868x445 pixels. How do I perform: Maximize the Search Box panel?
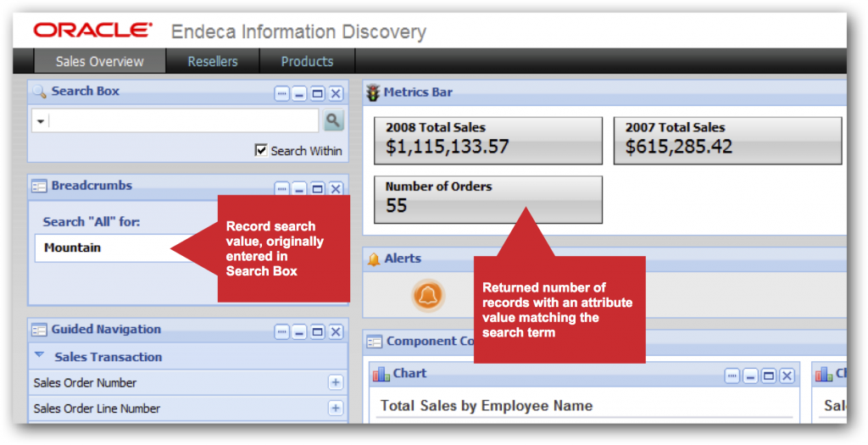coord(317,93)
